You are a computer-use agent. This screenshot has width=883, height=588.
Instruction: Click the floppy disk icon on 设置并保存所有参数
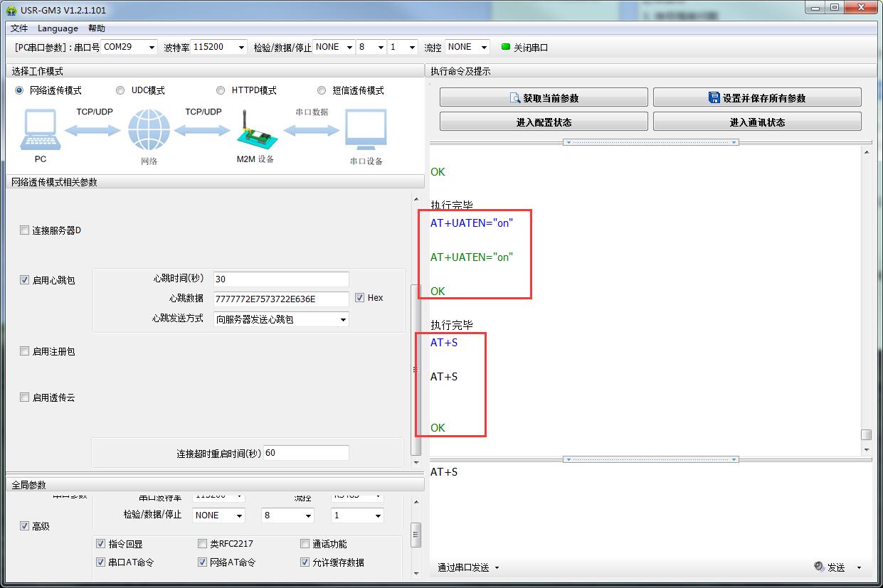tap(714, 98)
